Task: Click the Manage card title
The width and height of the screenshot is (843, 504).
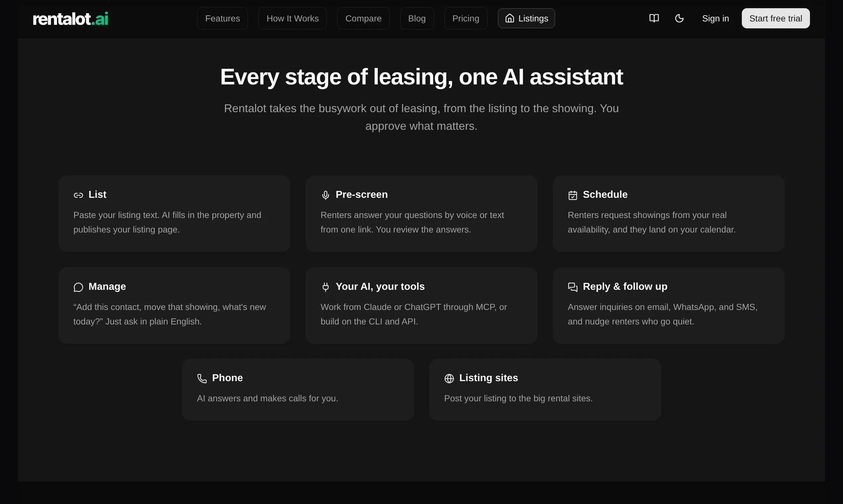Action: point(107,286)
